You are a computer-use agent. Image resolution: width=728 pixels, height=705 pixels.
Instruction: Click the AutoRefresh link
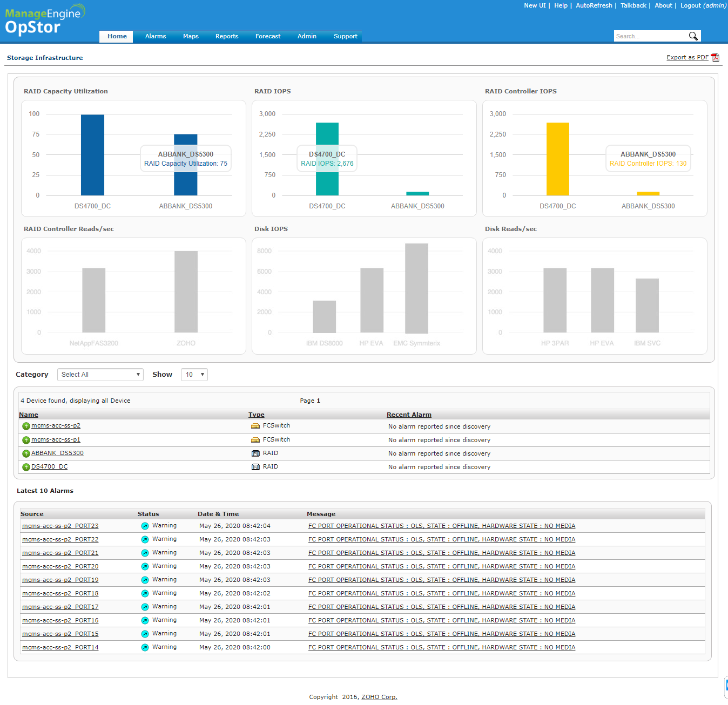point(594,5)
